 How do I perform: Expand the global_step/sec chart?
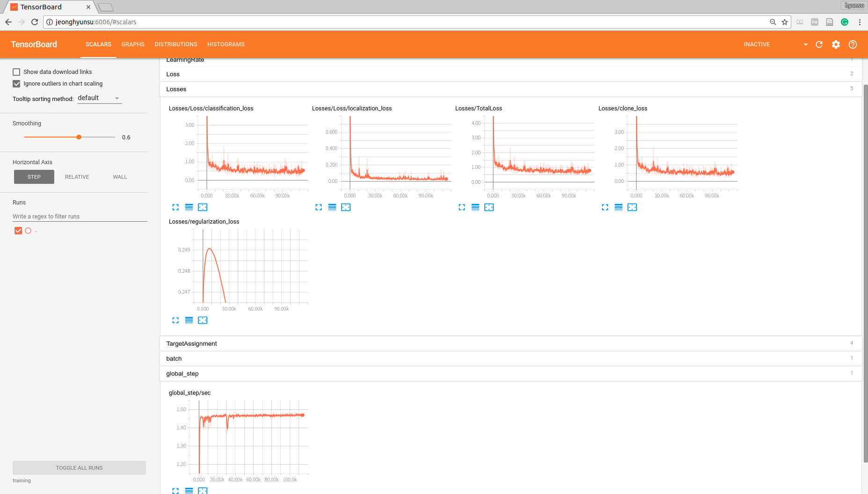coord(175,490)
